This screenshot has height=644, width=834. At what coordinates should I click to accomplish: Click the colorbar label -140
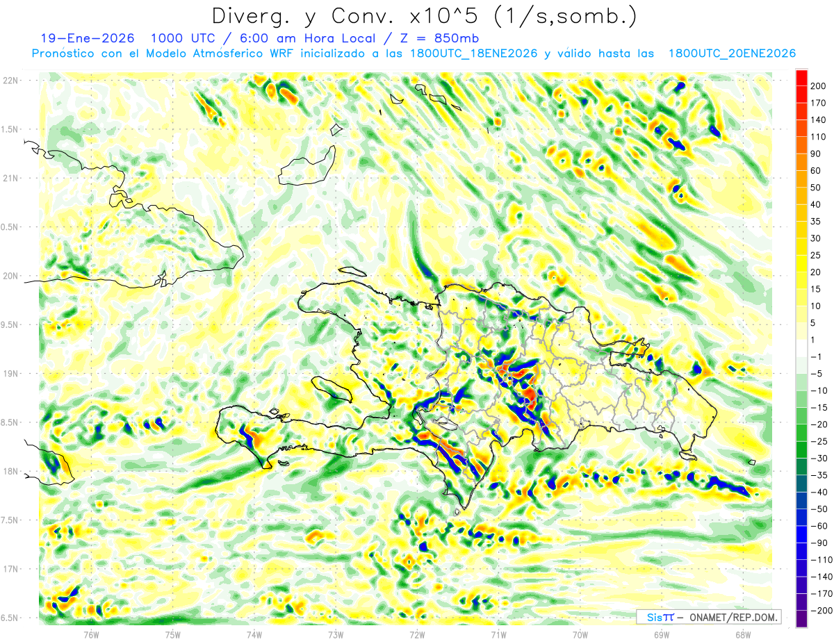click(x=821, y=577)
